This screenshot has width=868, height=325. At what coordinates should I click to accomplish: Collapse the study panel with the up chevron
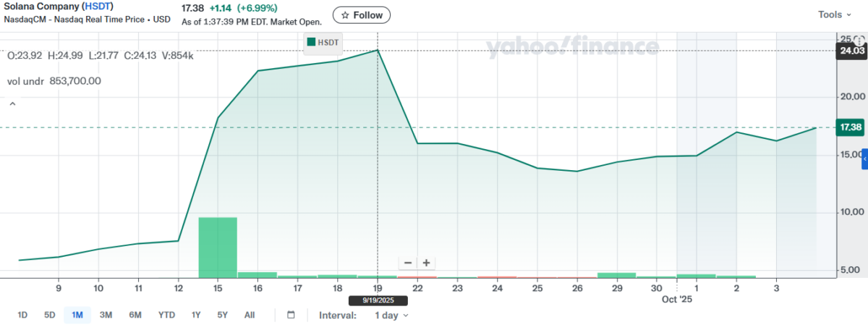coord(12,104)
